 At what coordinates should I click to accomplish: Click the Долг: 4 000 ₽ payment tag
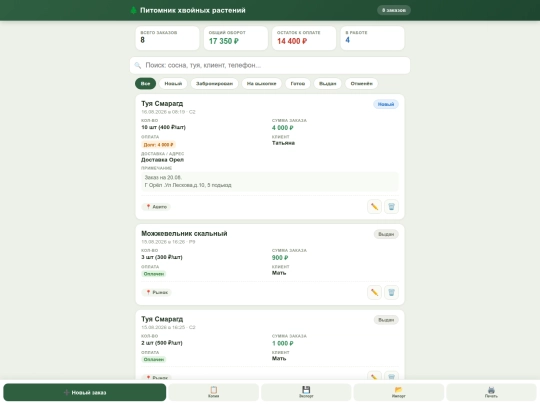click(x=158, y=145)
